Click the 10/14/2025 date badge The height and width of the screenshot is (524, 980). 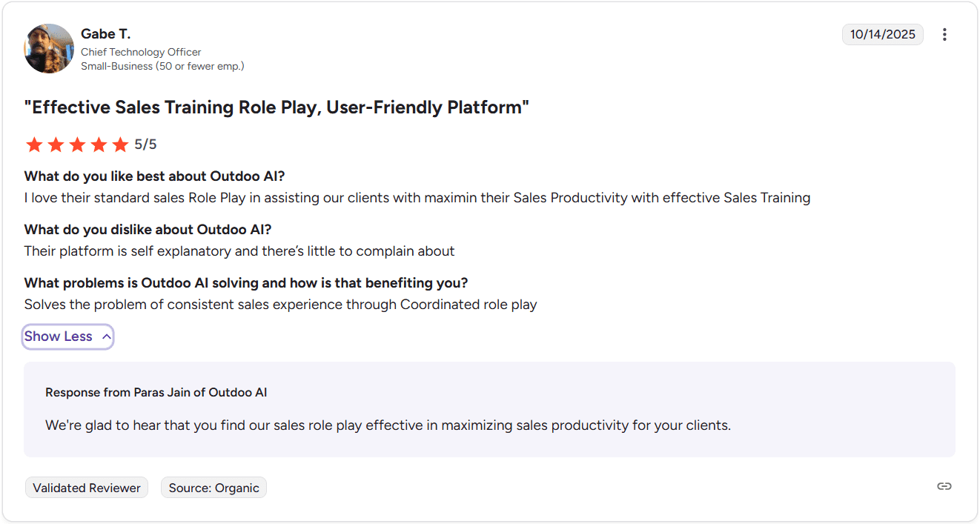click(882, 35)
